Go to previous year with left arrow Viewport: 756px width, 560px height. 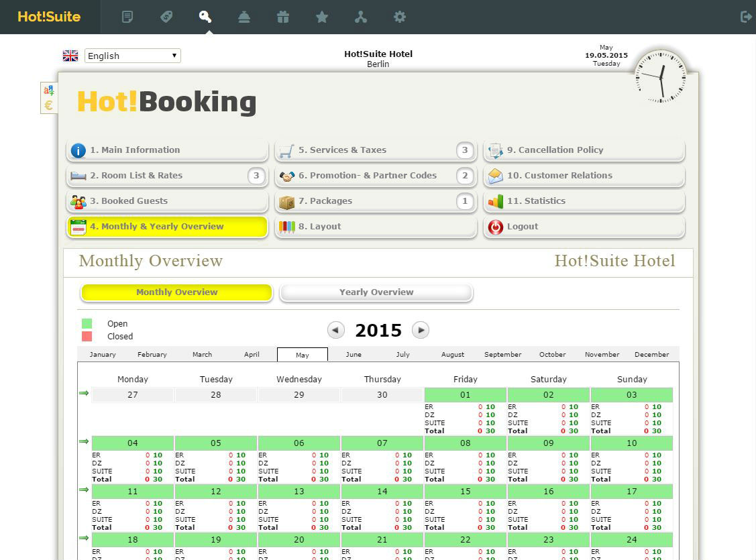(x=336, y=330)
